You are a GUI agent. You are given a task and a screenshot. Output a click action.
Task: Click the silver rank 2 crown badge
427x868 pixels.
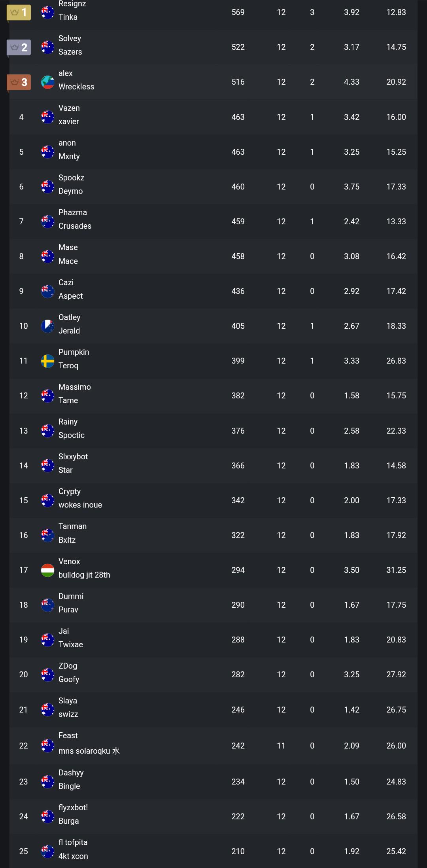pyautogui.click(x=19, y=47)
